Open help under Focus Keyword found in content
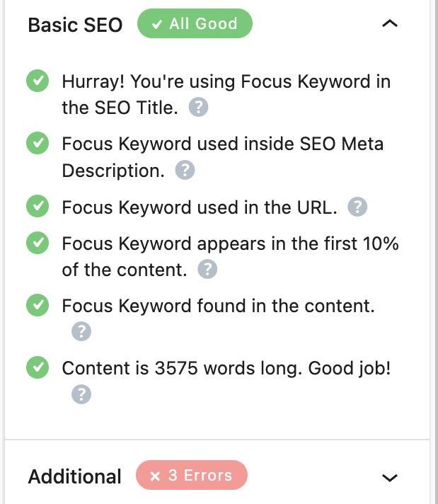This screenshot has width=438, height=504. point(81,331)
